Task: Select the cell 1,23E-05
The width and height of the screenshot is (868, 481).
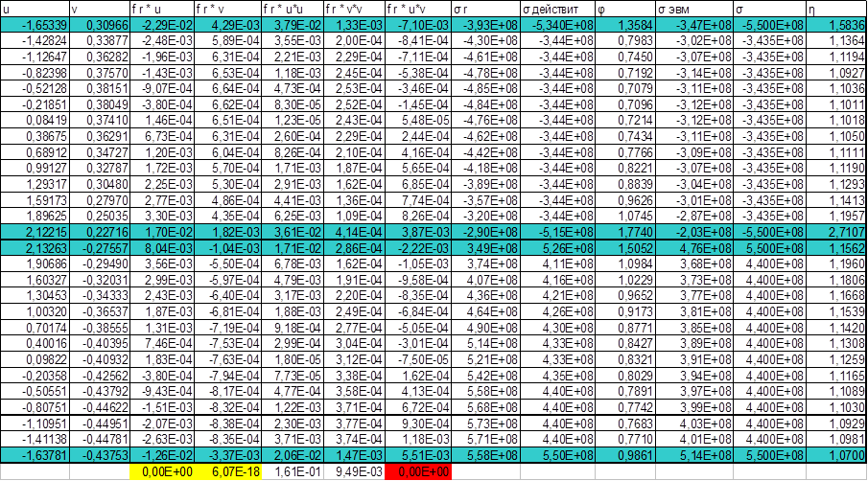Action: (293, 121)
